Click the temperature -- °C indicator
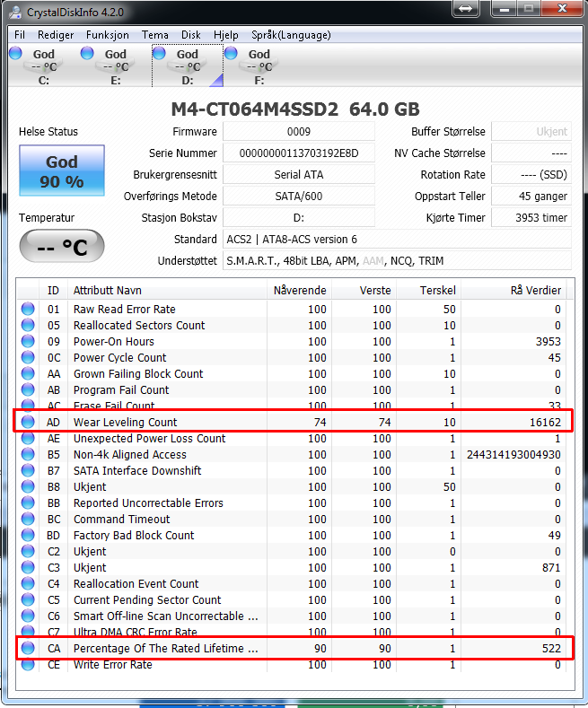 (x=62, y=246)
